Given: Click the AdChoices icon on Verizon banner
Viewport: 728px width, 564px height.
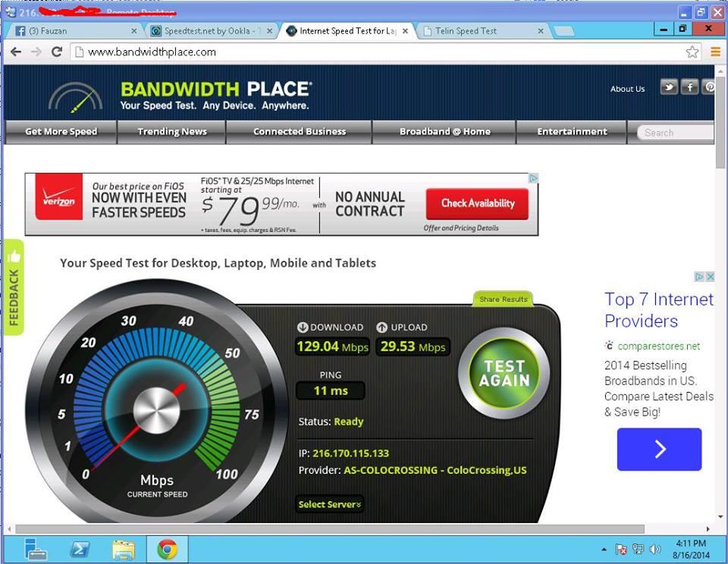Looking at the screenshot, I should tap(533, 178).
